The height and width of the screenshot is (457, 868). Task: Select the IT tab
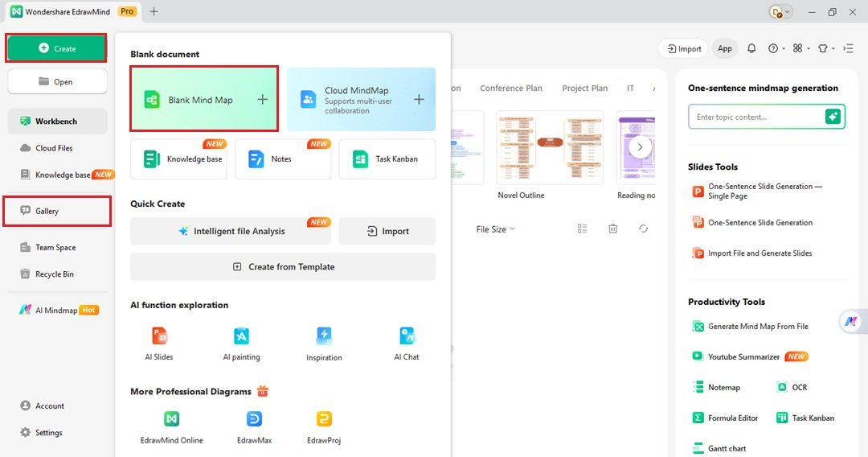(x=630, y=88)
